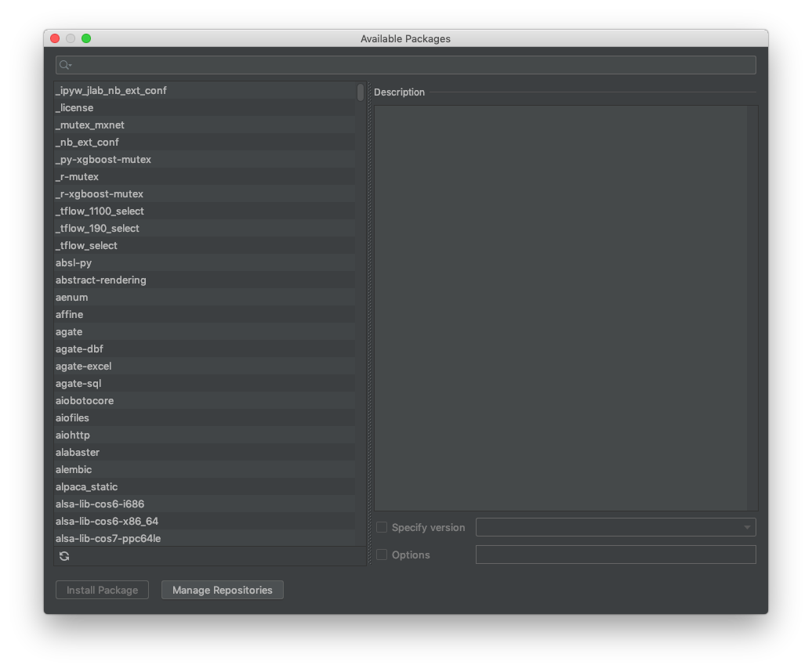The width and height of the screenshot is (812, 672).
Task: Enable the Options checkbox
Action: tap(382, 555)
